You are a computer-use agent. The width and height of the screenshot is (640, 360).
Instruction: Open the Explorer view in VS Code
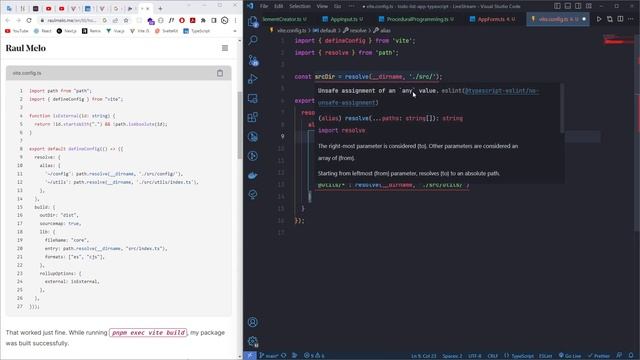pos(253,21)
